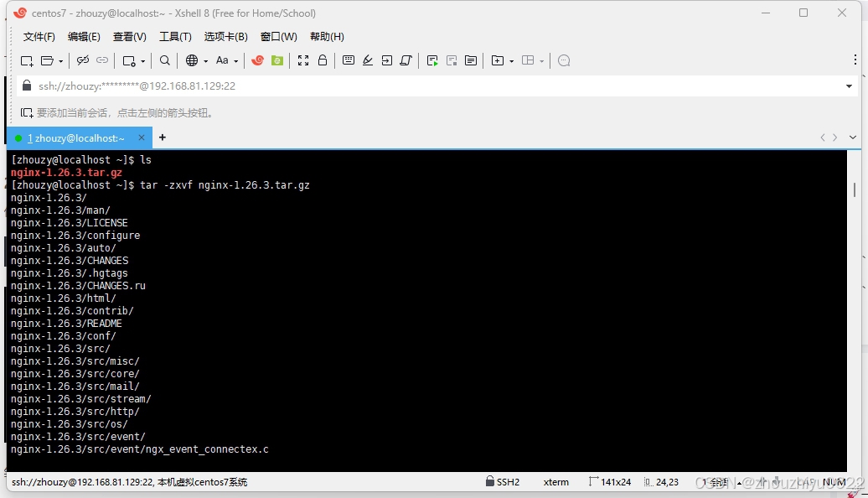Viewport: 868px width, 498px height.
Task: Open the 文件(F) menu
Action: [x=39, y=37]
